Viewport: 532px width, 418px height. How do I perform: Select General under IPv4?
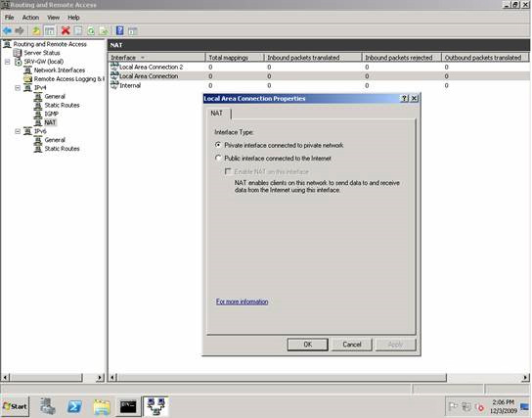pyautogui.click(x=55, y=96)
